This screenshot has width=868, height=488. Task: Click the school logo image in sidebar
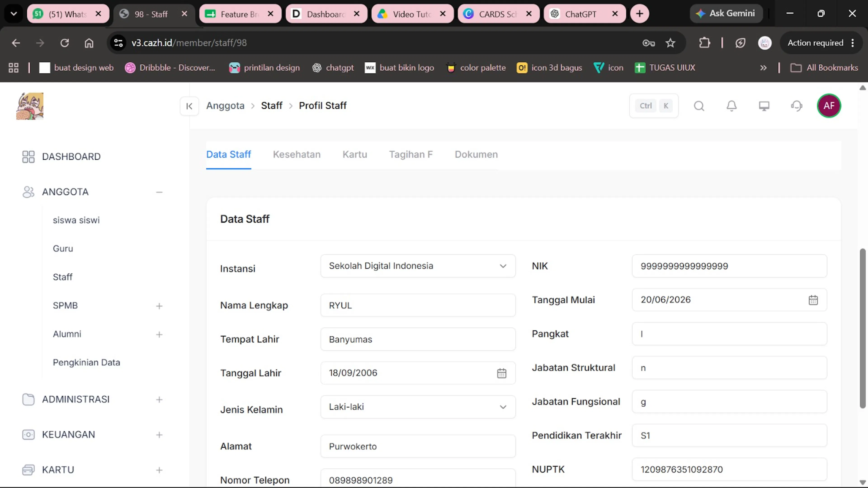(x=30, y=106)
